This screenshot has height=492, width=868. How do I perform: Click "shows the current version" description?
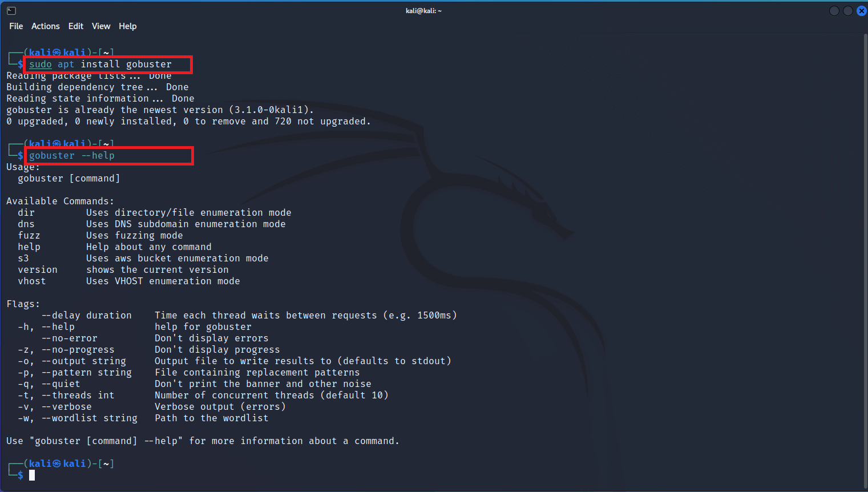158,270
